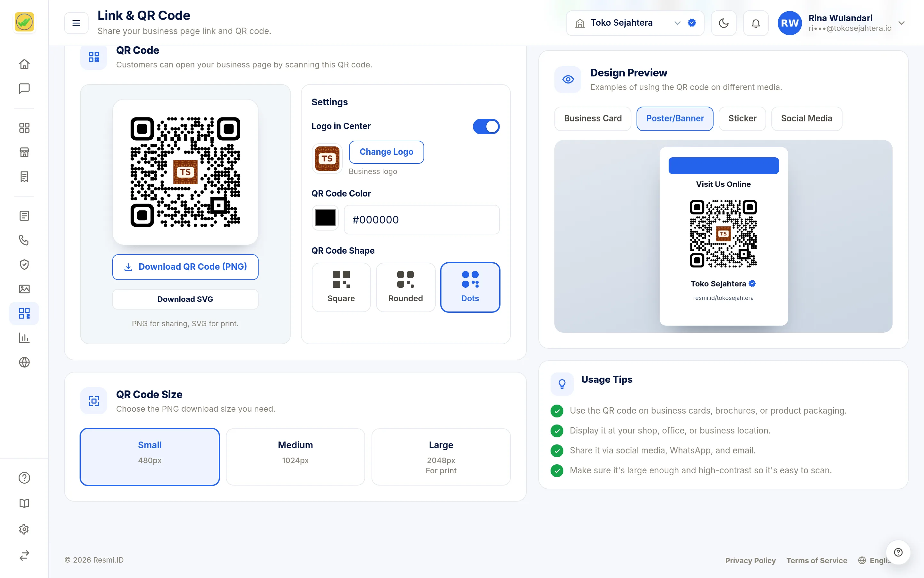
Task: Open the settings gear sidebar icon
Action: [24, 529]
